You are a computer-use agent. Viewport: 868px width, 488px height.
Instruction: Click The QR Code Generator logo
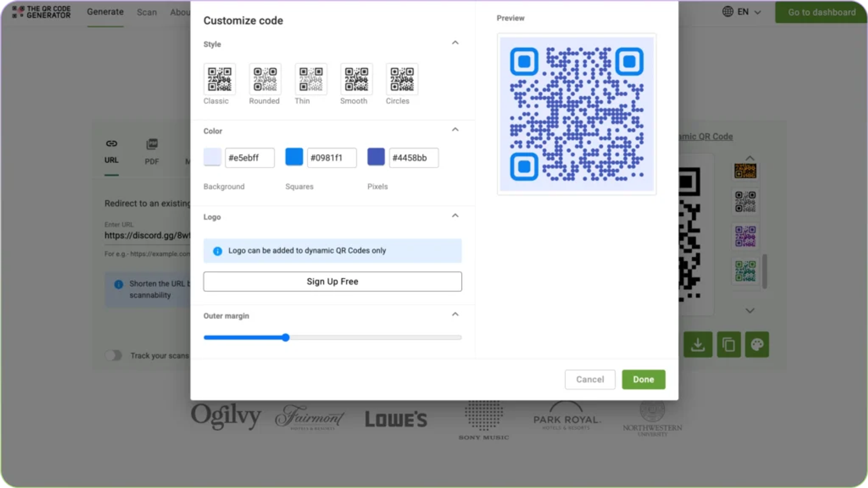pos(41,12)
